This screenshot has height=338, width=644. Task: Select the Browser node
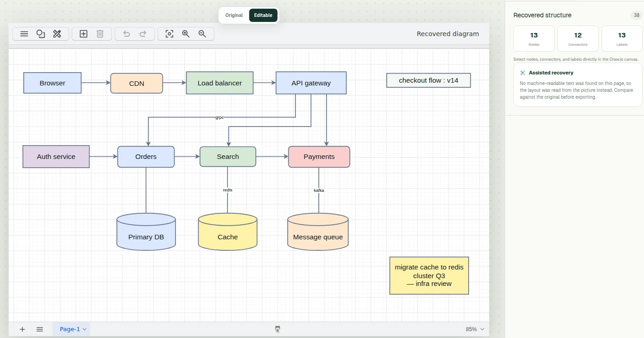tap(53, 83)
